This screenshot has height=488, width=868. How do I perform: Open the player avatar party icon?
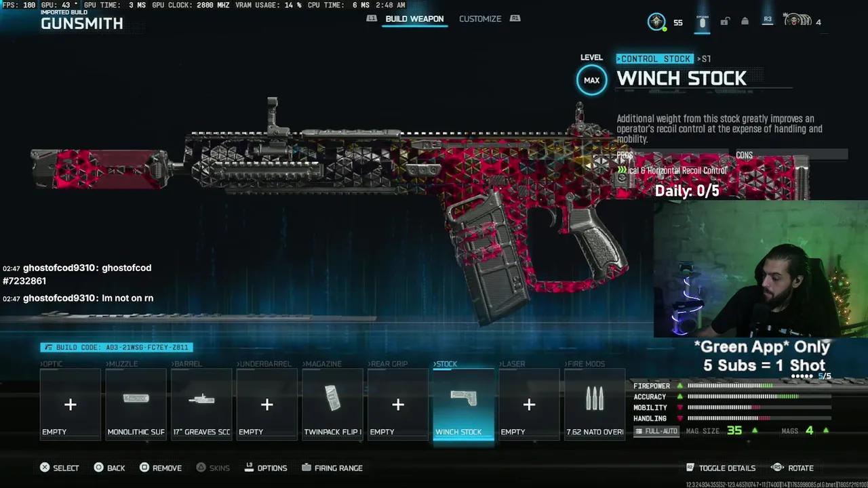tap(797, 20)
